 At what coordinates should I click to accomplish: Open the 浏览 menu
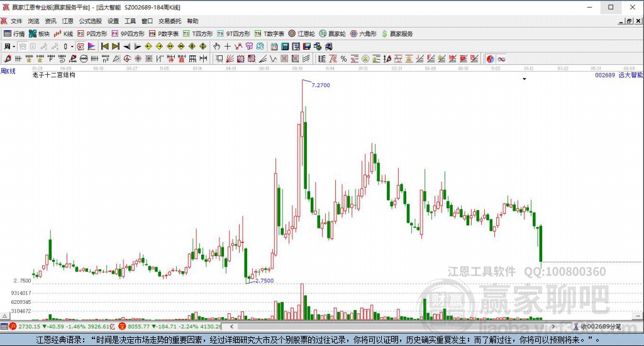pos(34,21)
